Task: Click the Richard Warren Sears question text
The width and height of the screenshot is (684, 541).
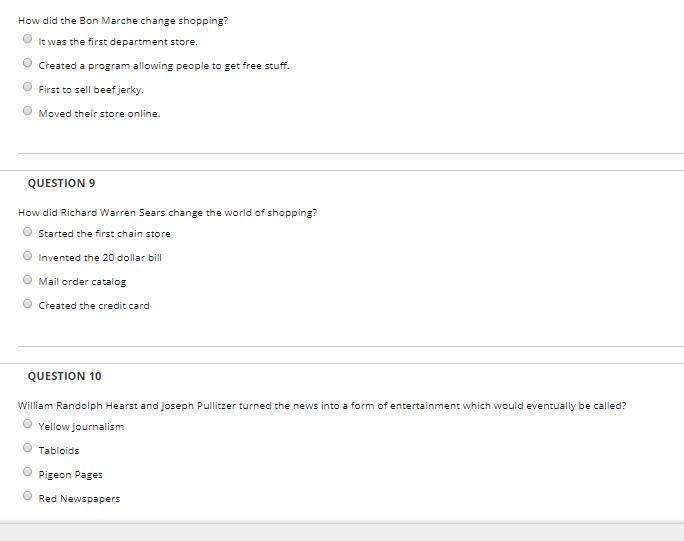Action: 168,213
